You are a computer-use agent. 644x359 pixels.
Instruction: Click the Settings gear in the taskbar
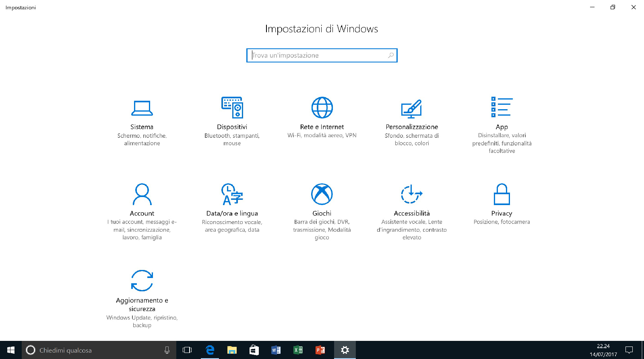pyautogui.click(x=345, y=350)
